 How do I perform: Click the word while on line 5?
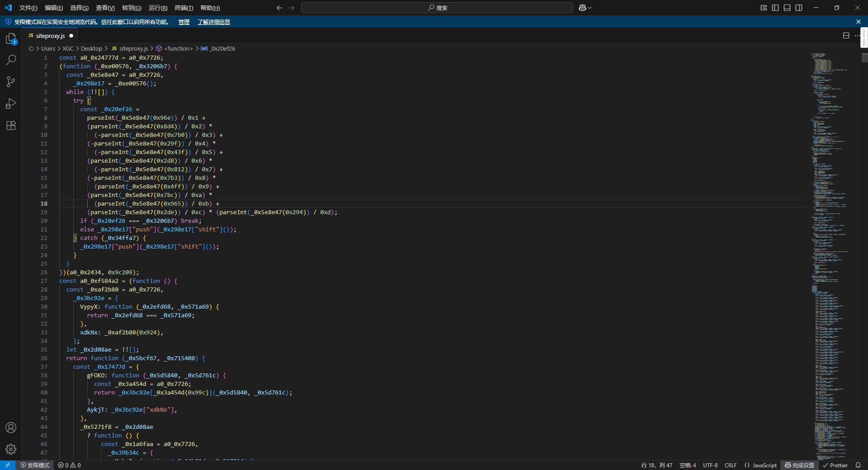pyautogui.click(x=75, y=92)
